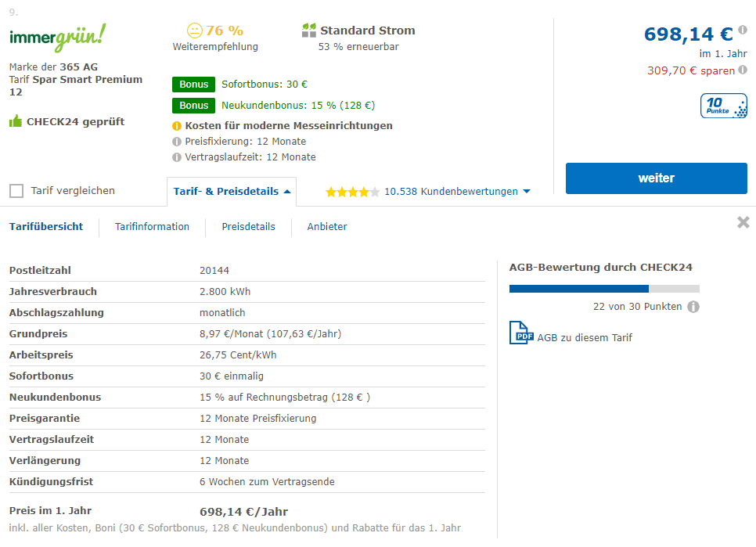Click the Jahresverbrauch value 2.800 kWh
Viewport: 756px width, 547px height.
click(225, 292)
